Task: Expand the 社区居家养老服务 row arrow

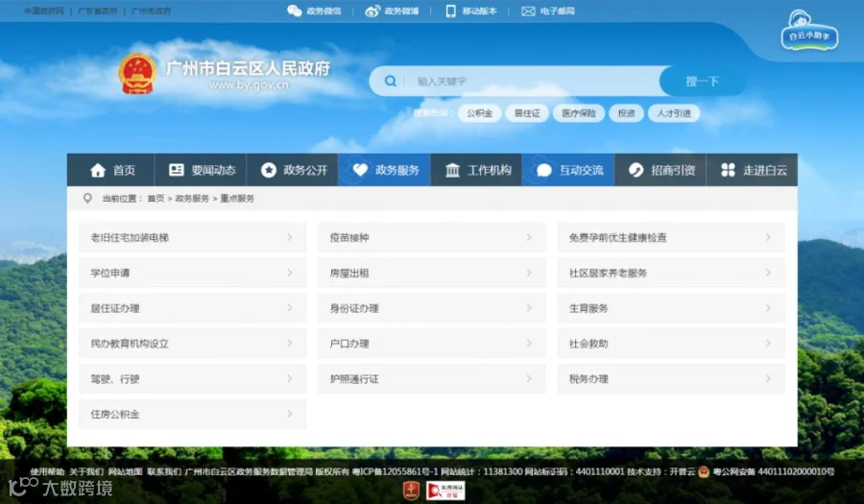Action: tap(768, 272)
